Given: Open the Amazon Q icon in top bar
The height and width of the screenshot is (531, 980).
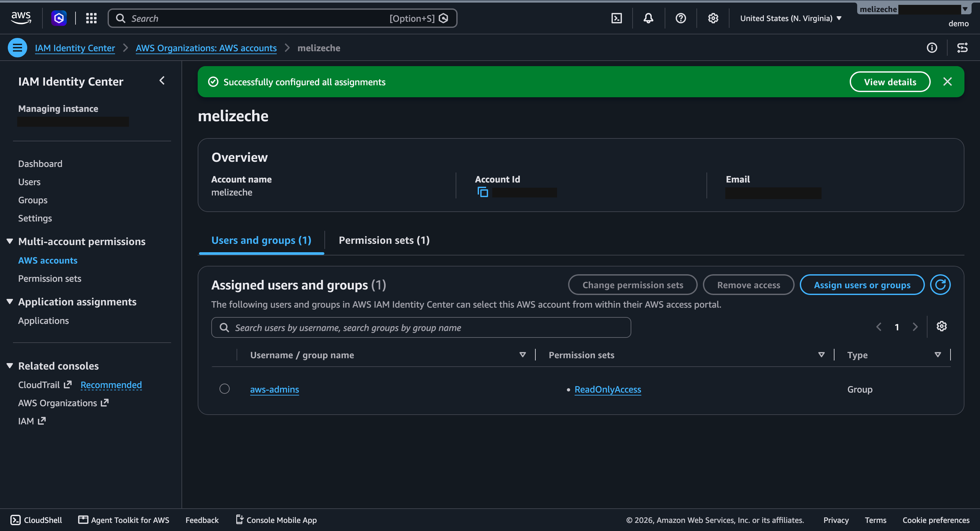Looking at the screenshot, I should pos(59,18).
